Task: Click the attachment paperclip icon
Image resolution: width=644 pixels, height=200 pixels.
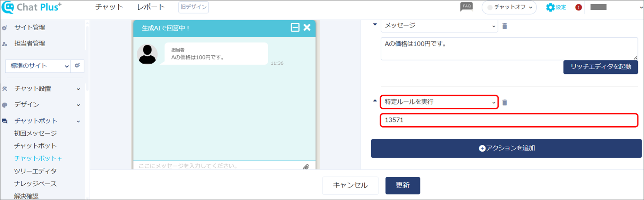Action: 306,167
